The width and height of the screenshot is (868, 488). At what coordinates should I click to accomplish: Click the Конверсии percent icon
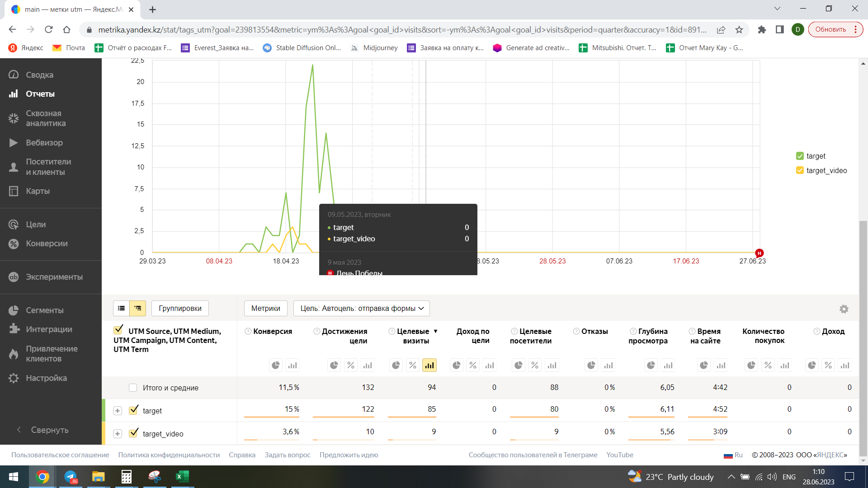(14, 244)
